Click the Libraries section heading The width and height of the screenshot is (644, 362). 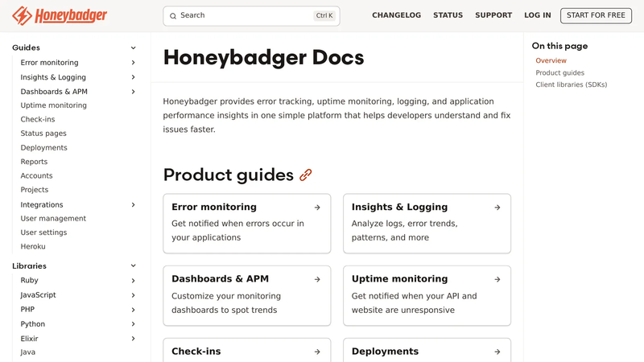[29, 266]
